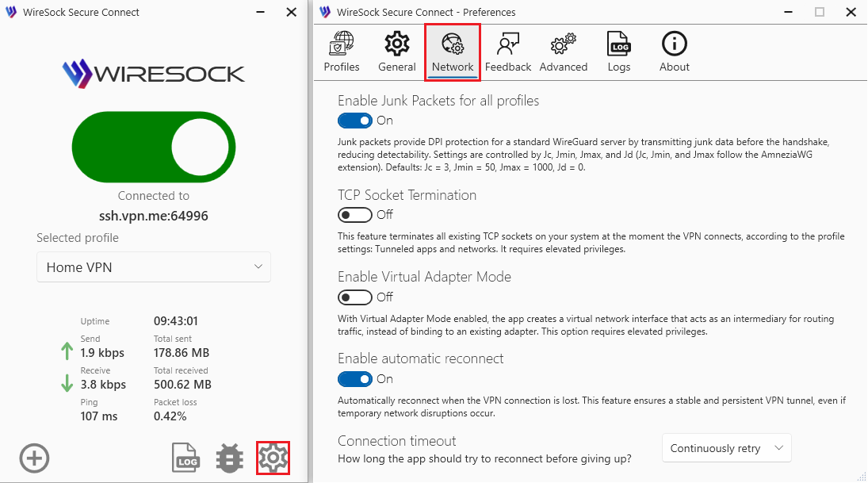Click the green send upload arrow
The height and width of the screenshot is (483, 868).
tap(67, 351)
